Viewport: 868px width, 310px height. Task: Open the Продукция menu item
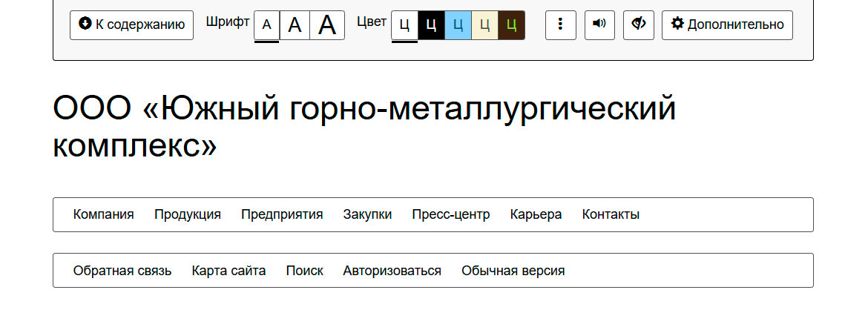point(188,214)
